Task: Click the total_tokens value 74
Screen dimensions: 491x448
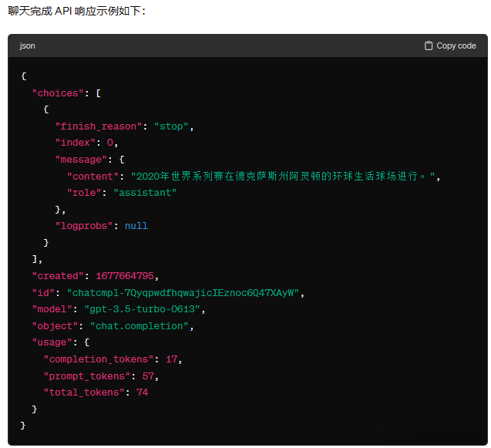Action: click(x=142, y=392)
